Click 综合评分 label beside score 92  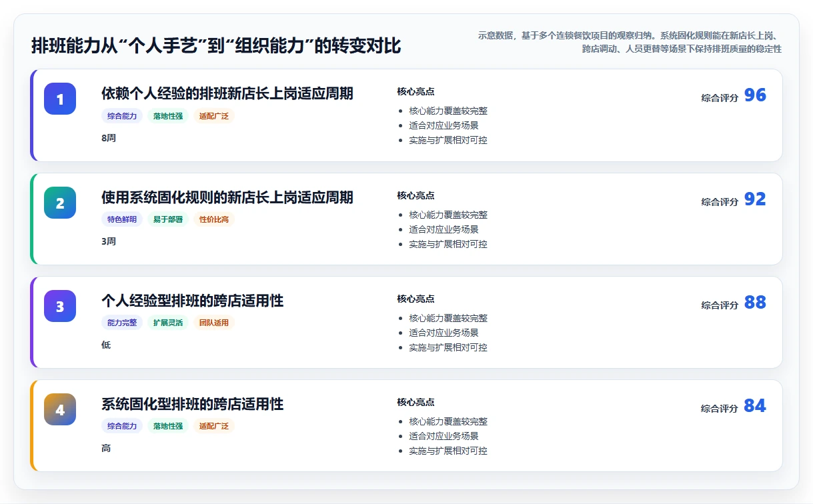coord(720,202)
